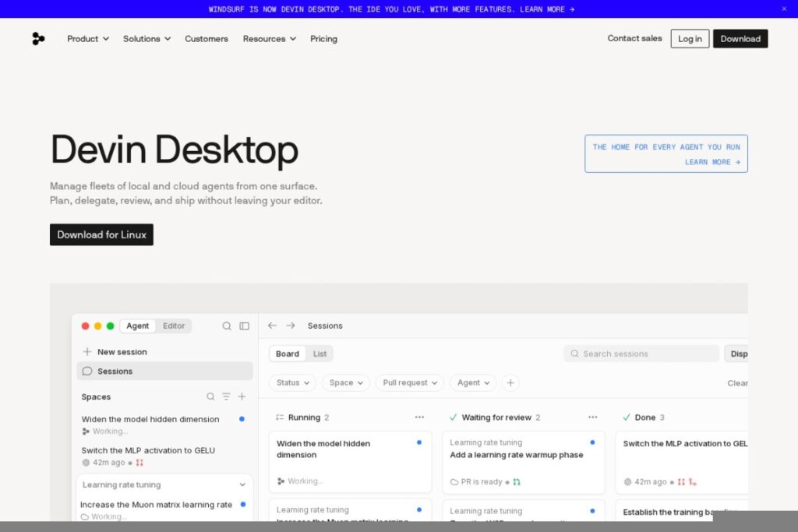Open the Add a learning rate warmup phase card
Screen dimensions: 798x532
click(524, 463)
